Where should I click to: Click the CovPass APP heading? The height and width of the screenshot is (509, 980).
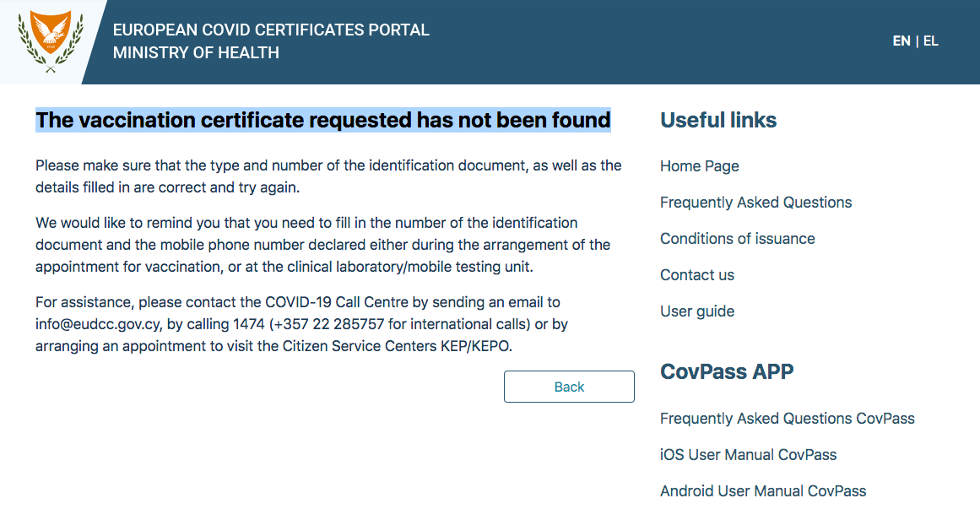click(727, 371)
